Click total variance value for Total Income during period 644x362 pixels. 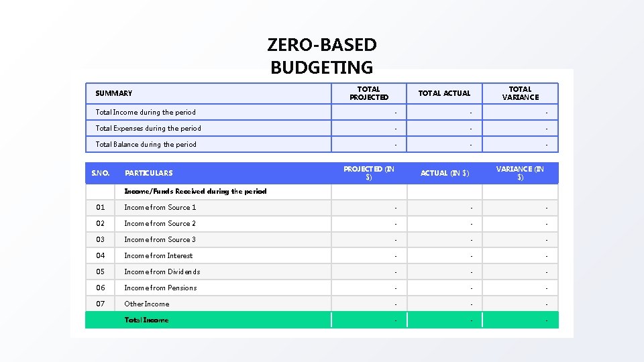point(521,112)
